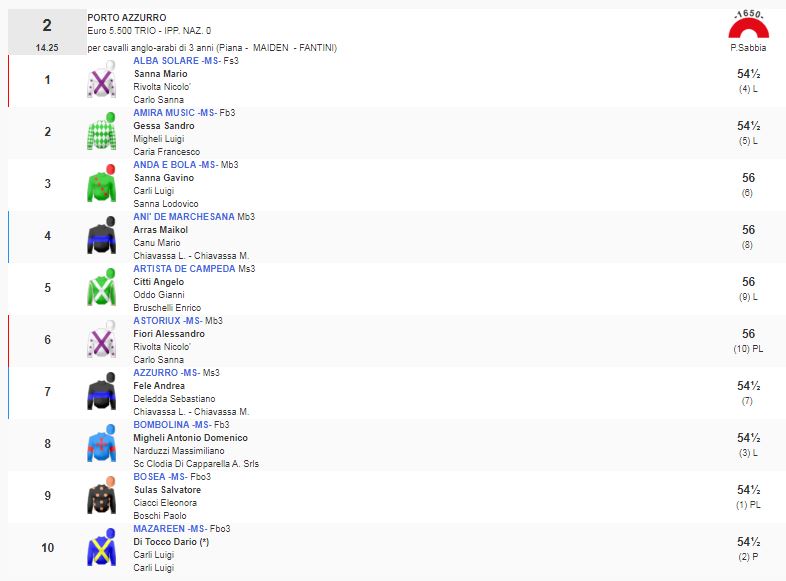786x581 pixels.
Task: Open the AMIRA MUSIC horse link
Action: coord(163,113)
